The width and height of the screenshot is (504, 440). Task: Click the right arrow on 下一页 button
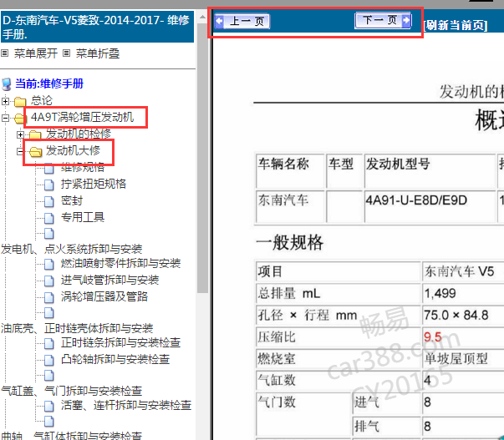[406, 21]
